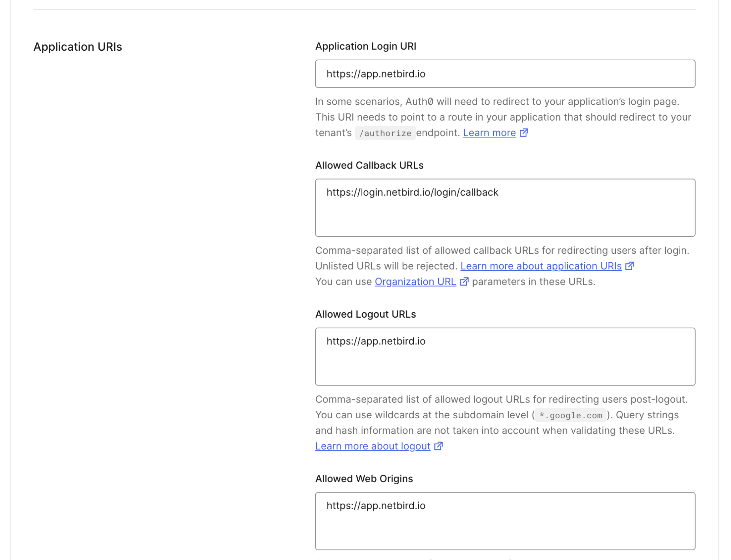
Task: Click the external link icon beside "Learn more"
Action: click(524, 132)
